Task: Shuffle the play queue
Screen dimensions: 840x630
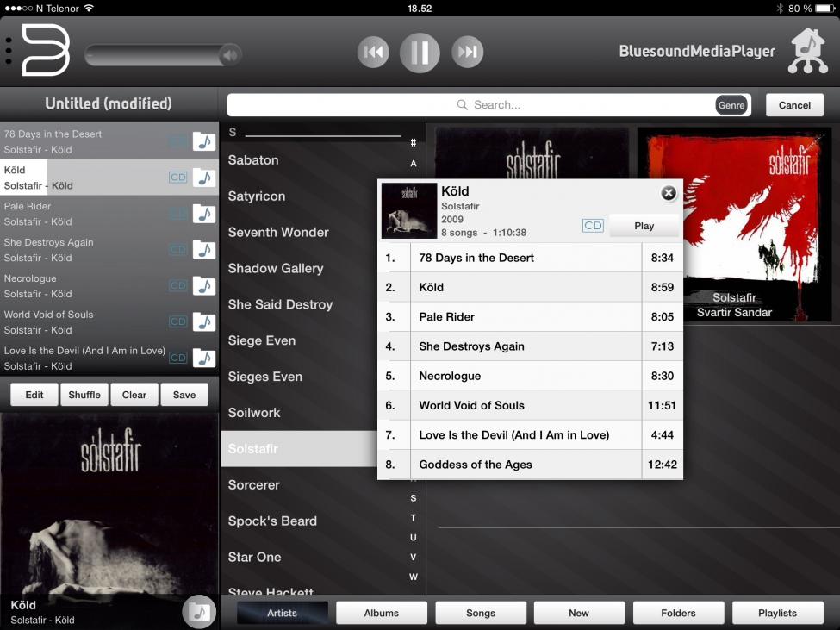Action: (84, 395)
